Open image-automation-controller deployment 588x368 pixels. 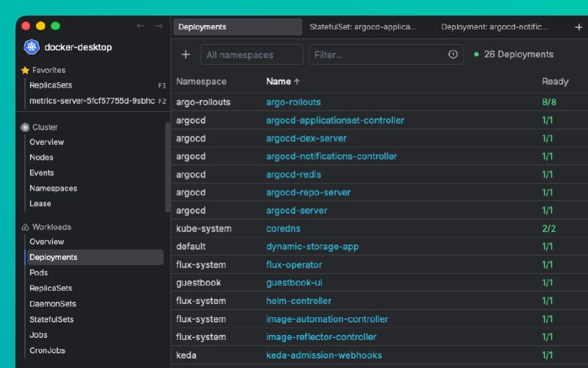[x=327, y=319]
